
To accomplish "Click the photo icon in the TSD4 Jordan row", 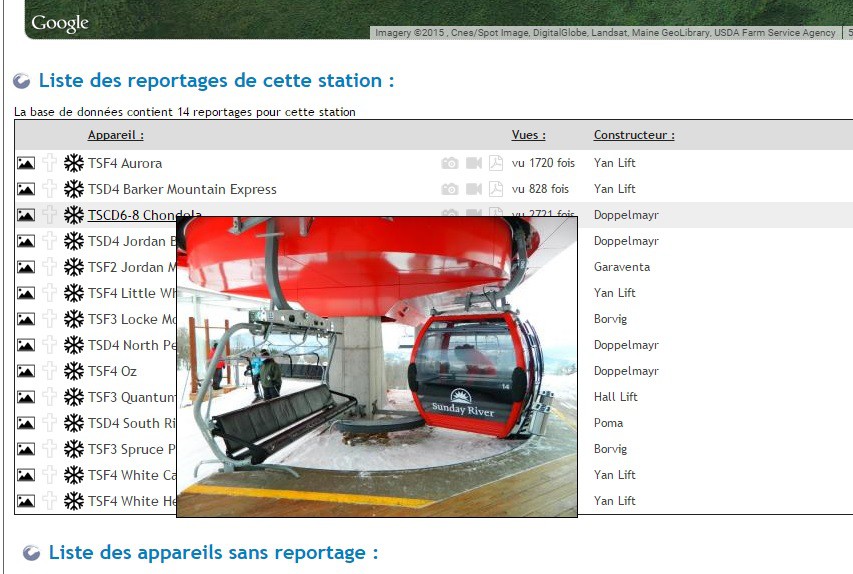I will 26,241.
